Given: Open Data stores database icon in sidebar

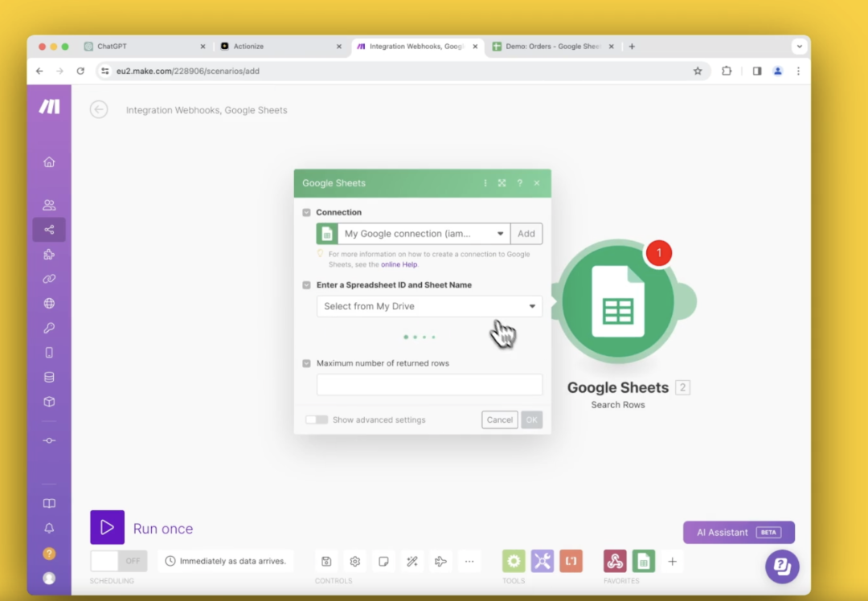Looking at the screenshot, I should (x=49, y=378).
